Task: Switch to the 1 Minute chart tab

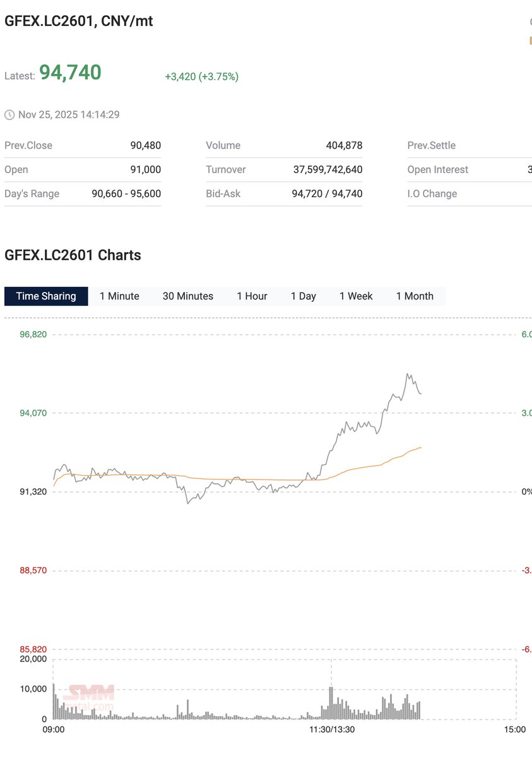Action: pyautogui.click(x=119, y=296)
